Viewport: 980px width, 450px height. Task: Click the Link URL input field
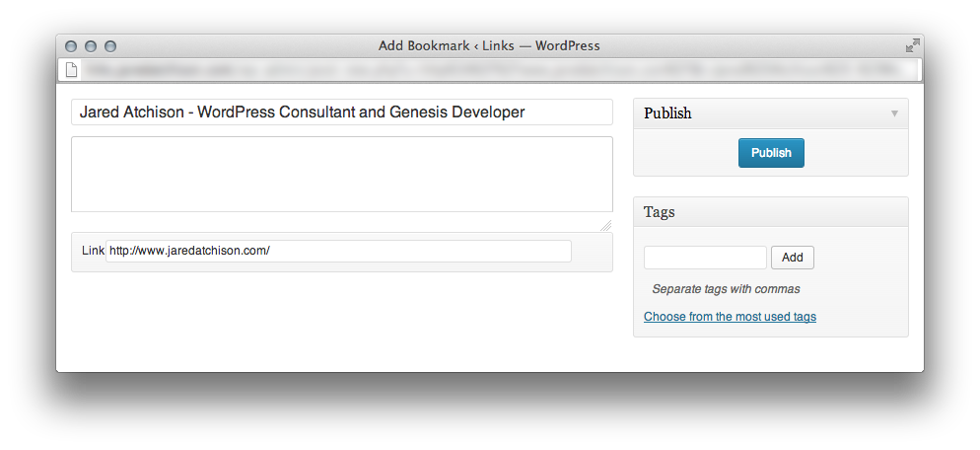[338, 252]
